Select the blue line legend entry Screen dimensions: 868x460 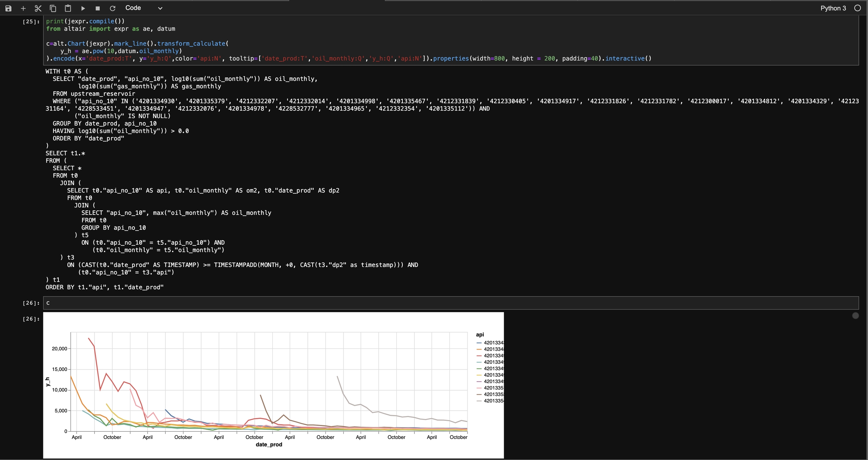point(493,343)
